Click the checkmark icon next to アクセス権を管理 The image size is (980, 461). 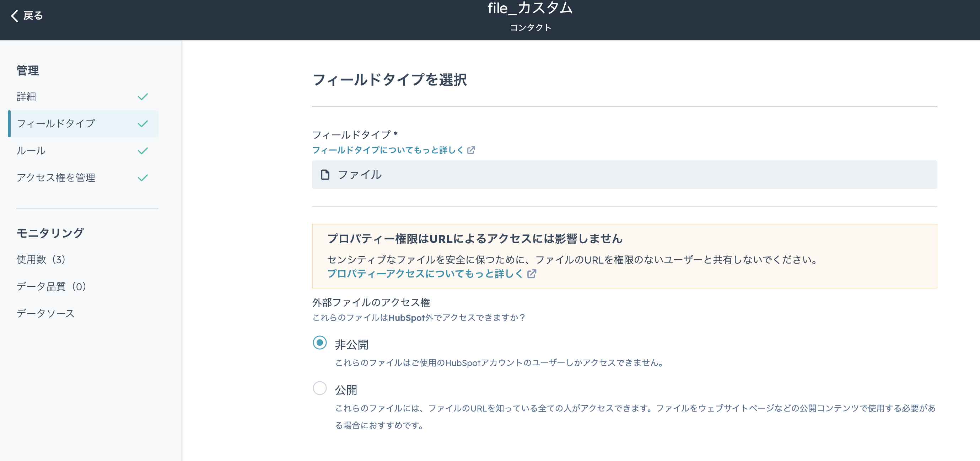pos(142,178)
